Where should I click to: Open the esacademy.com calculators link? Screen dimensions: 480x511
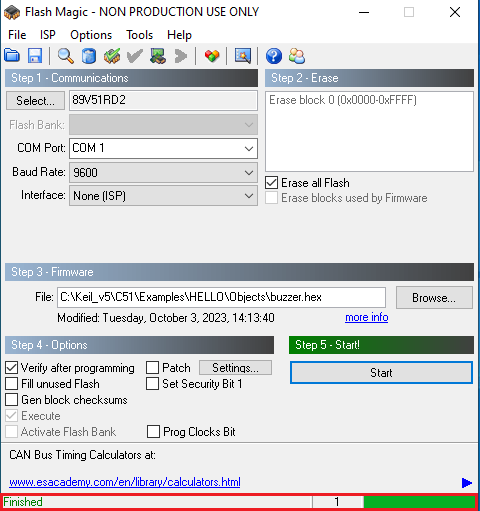pyautogui.click(x=125, y=482)
